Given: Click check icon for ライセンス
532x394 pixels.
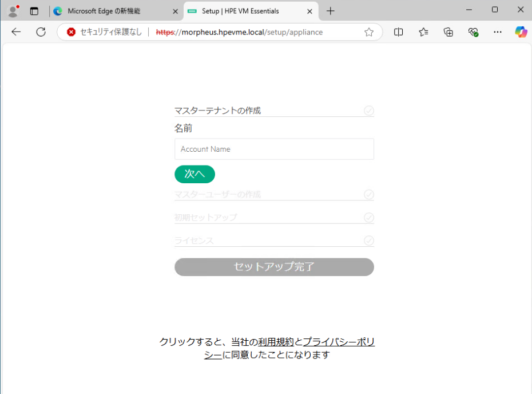Looking at the screenshot, I should tap(369, 241).
